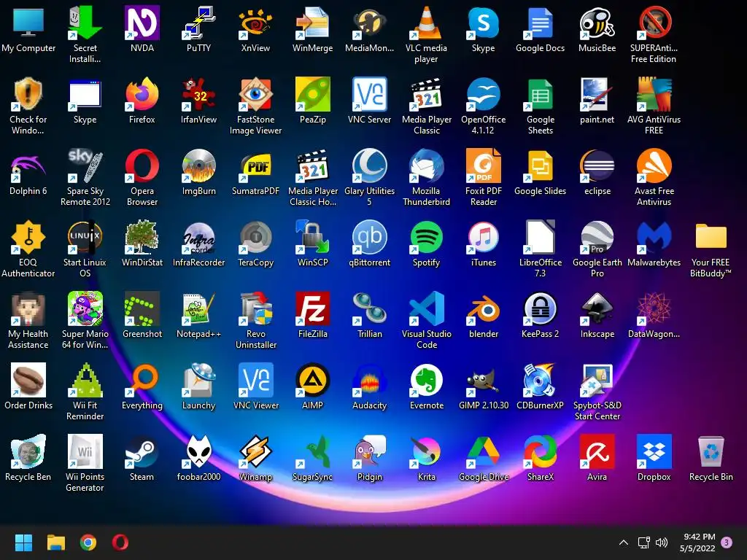Click the FastStone Image Viewer icon
The image size is (747, 560).
pyautogui.click(x=255, y=94)
